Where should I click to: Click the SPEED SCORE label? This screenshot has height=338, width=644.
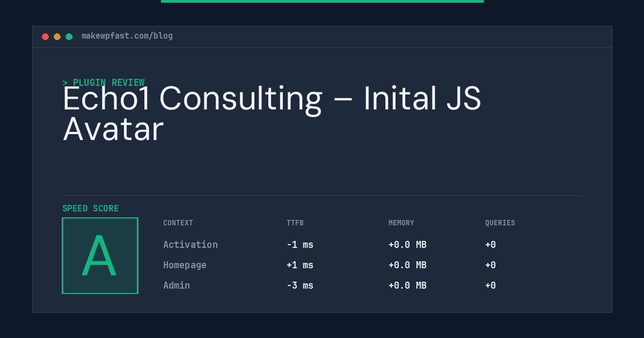(91, 209)
